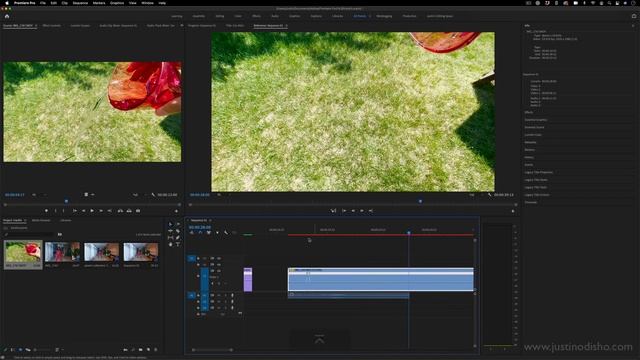Switch to the Learning workspace
Viewport: 640px width, 360px height.
tap(177, 16)
